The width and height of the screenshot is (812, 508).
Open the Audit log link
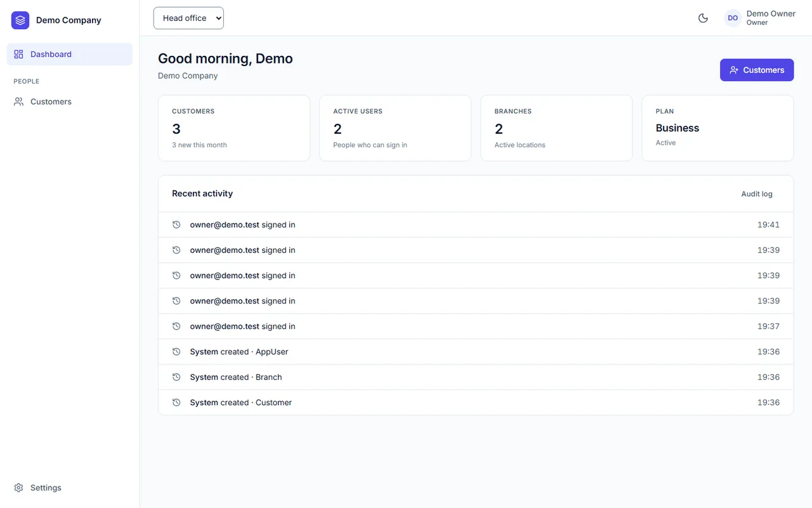tap(757, 194)
